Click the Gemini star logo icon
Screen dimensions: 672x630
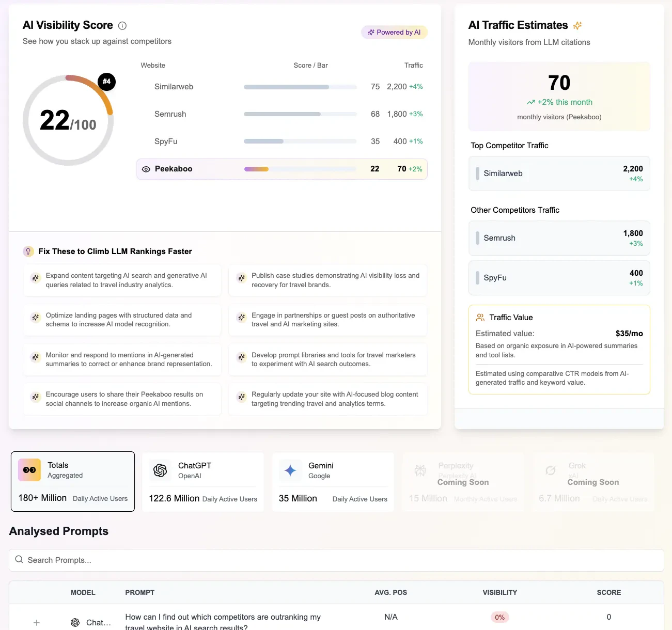pyautogui.click(x=290, y=470)
